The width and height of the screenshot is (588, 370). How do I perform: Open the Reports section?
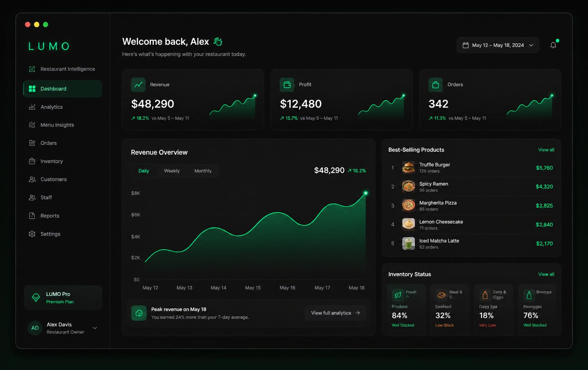(62, 216)
